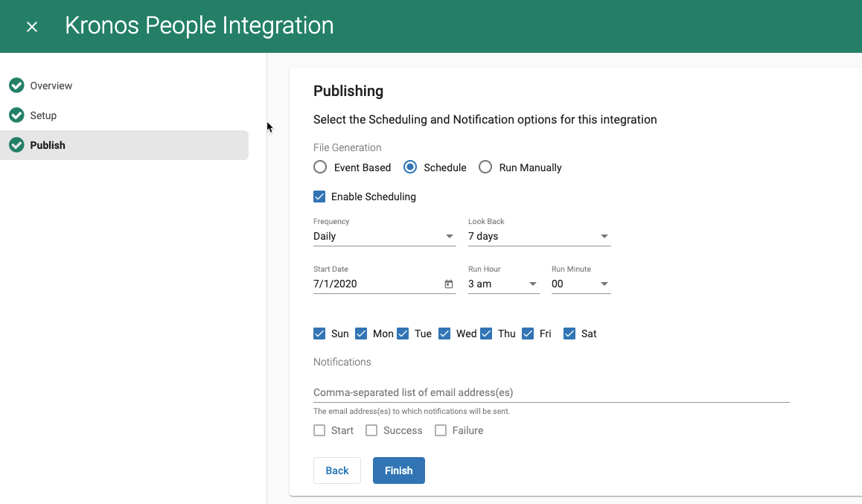Image resolution: width=862 pixels, height=504 pixels.
Task: Select the Publish step
Action: pos(124,145)
